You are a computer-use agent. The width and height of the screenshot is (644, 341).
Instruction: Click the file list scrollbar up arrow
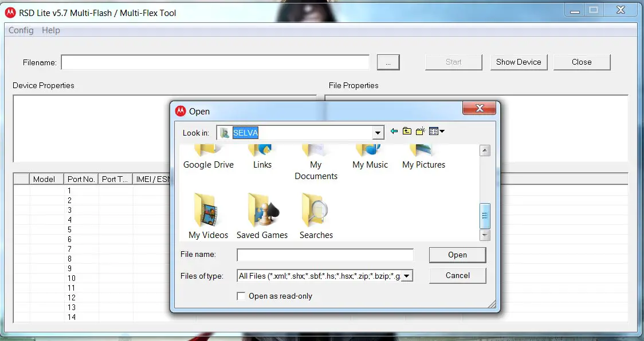click(485, 150)
